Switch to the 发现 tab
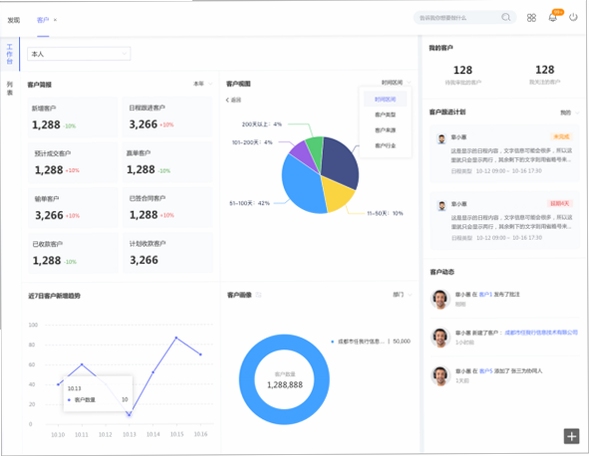 pyautogui.click(x=14, y=20)
